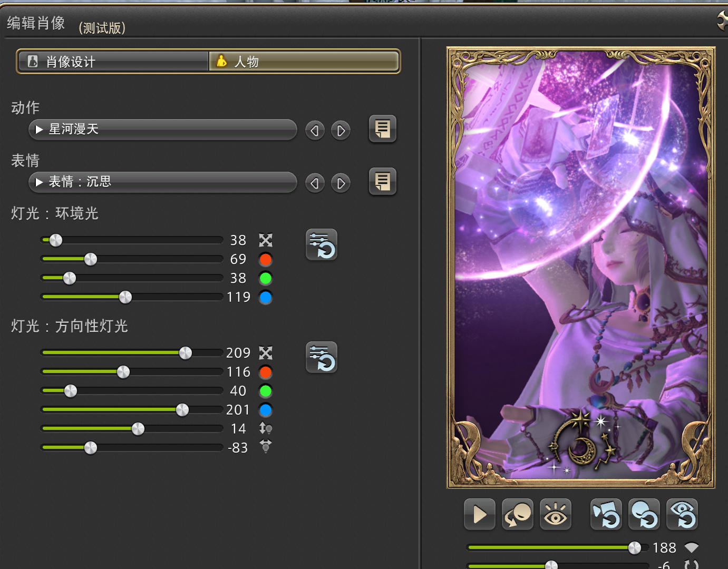Reset the ambient light settings
This screenshot has width=728, height=569.
(x=322, y=244)
